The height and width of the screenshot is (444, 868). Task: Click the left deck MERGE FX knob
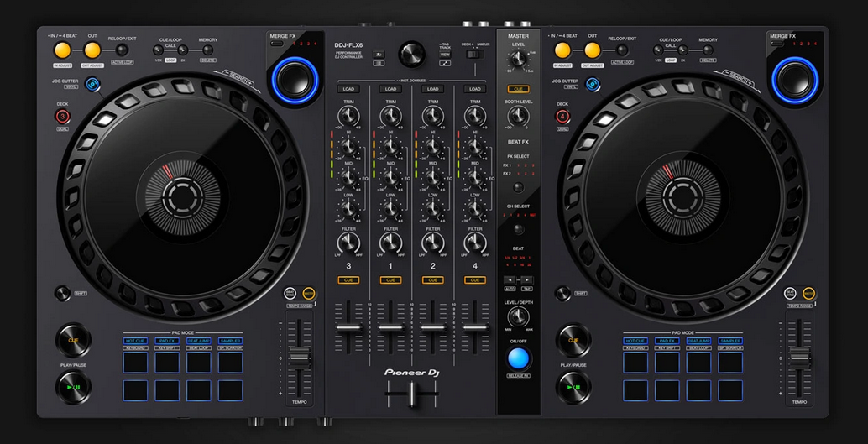point(295,81)
